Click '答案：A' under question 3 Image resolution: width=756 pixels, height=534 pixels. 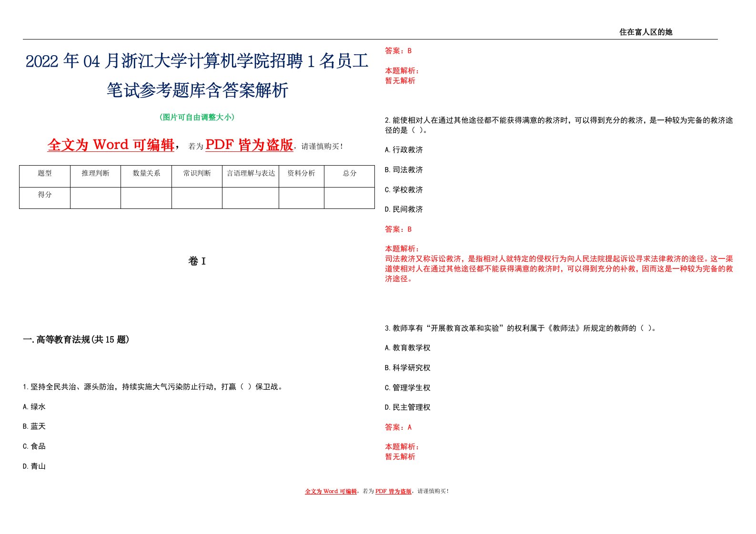tap(398, 427)
